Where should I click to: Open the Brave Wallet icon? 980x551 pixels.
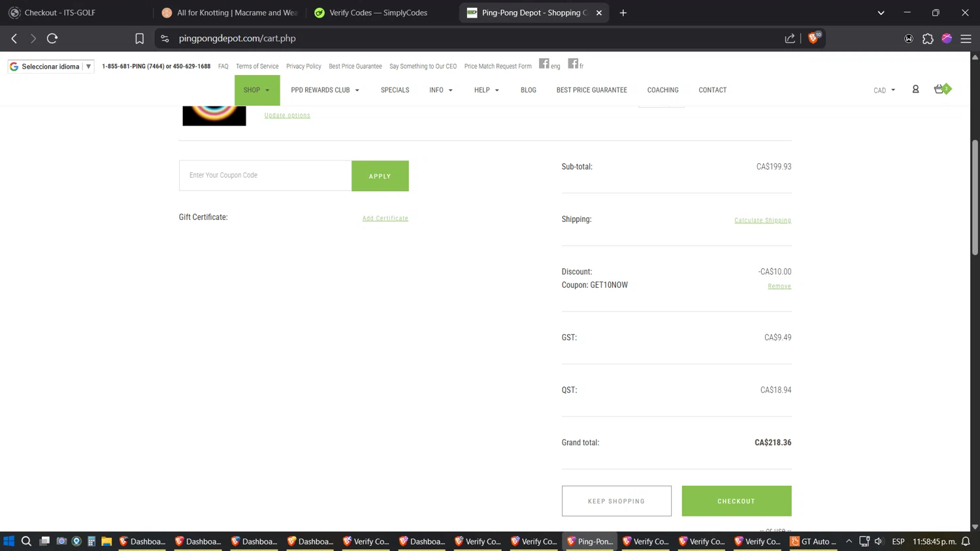coord(909,39)
